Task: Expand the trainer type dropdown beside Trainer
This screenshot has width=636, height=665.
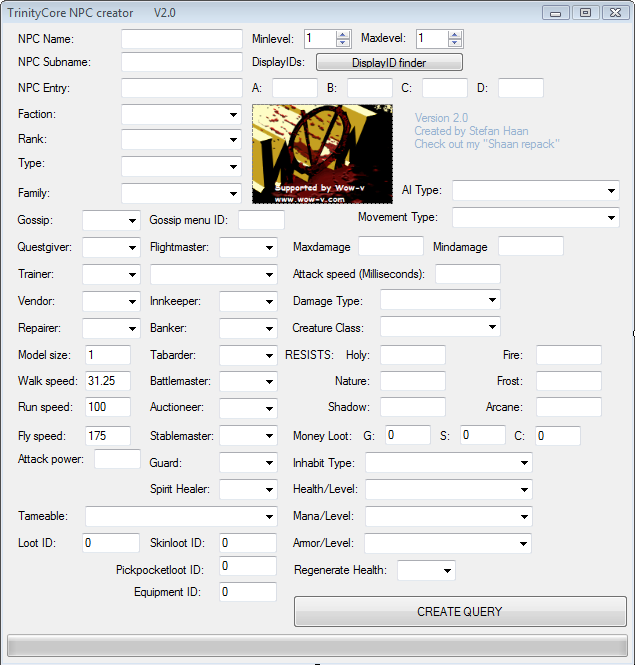Action: pos(214,274)
